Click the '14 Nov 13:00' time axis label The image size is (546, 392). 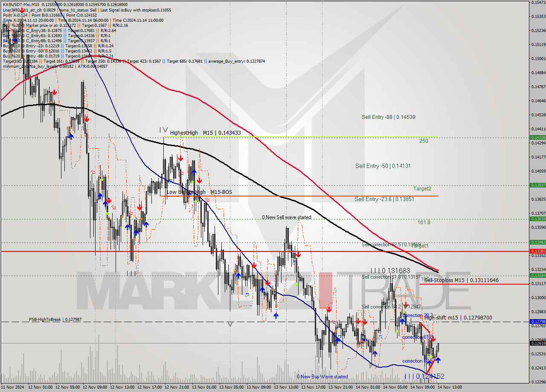point(450,387)
